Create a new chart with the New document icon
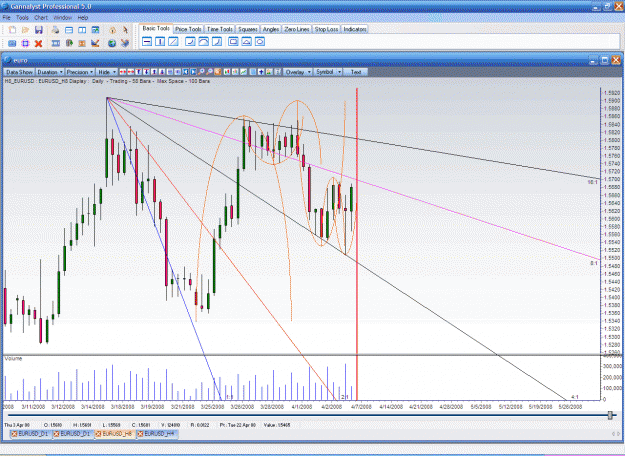The height and width of the screenshot is (456, 625). pyautogui.click(x=12, y=30)
